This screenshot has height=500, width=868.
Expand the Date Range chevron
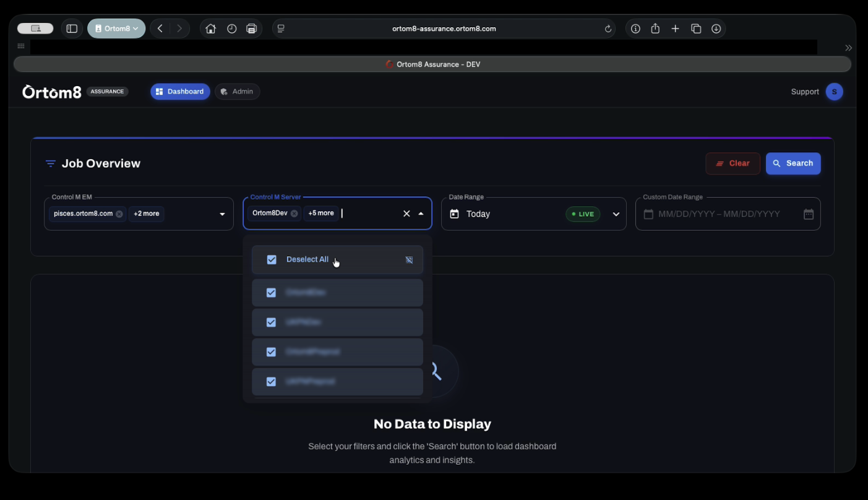pyautogui.click(x=616, y=214)
